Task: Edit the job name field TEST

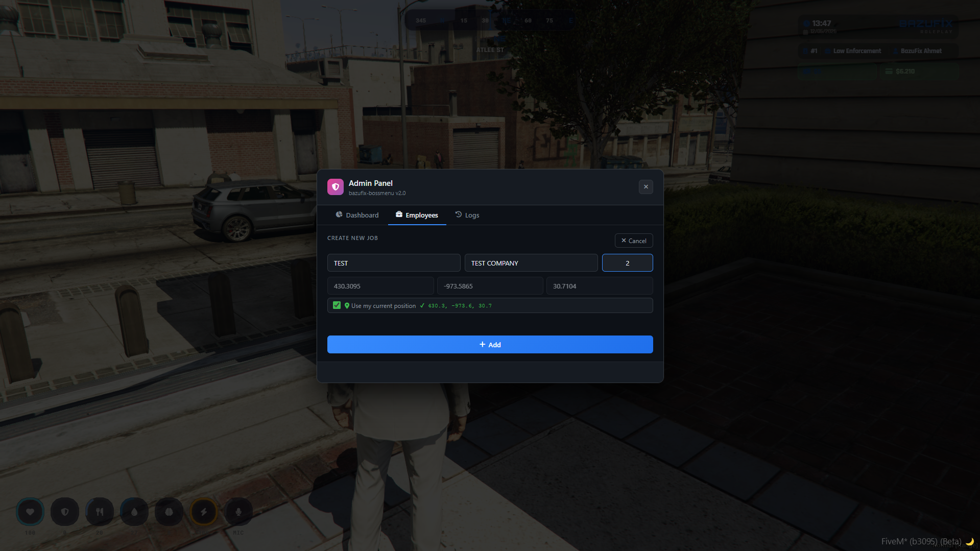Action: pyautogui.click(x=394, y=263)
